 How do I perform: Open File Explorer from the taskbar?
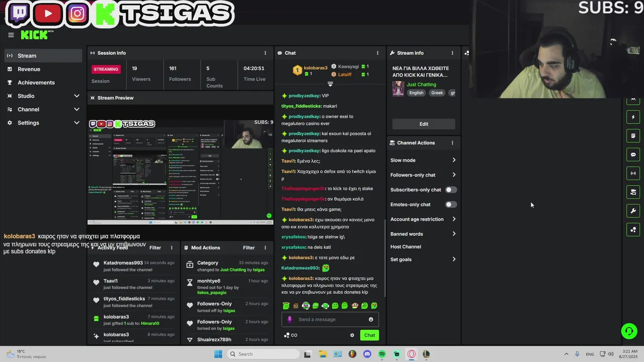(323, 354)
